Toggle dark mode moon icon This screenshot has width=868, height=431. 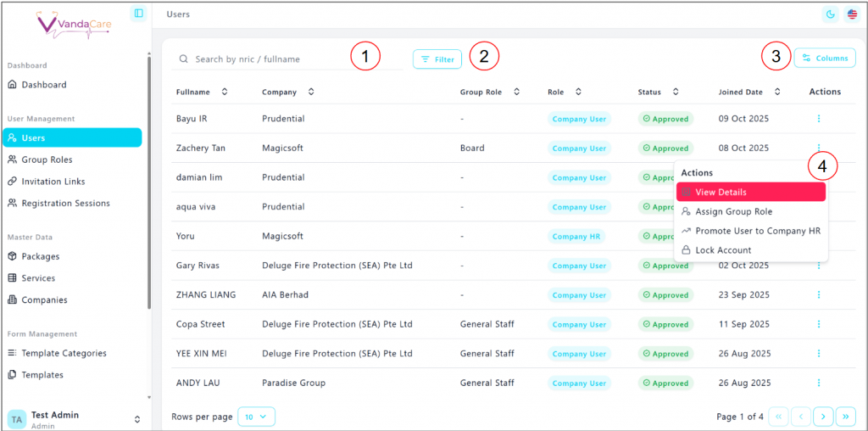click(x=830, y=14)
